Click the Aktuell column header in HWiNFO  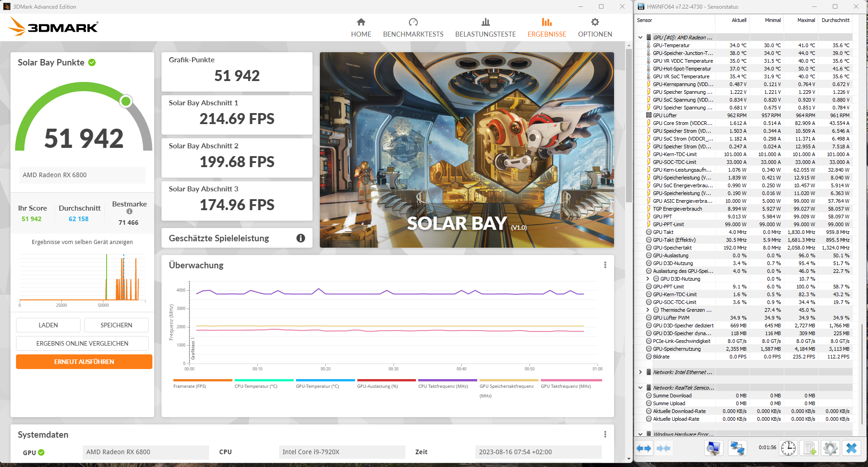pos(732,20)
